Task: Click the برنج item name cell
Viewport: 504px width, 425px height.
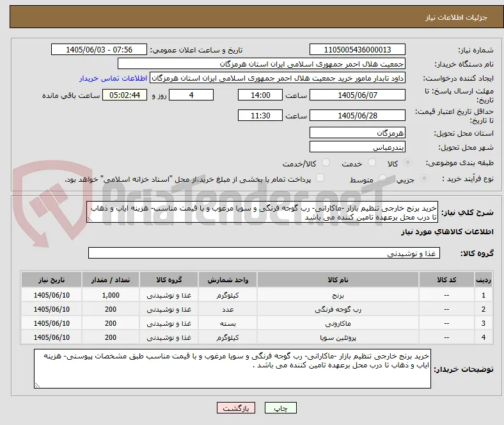Action: tap(338, 295)
